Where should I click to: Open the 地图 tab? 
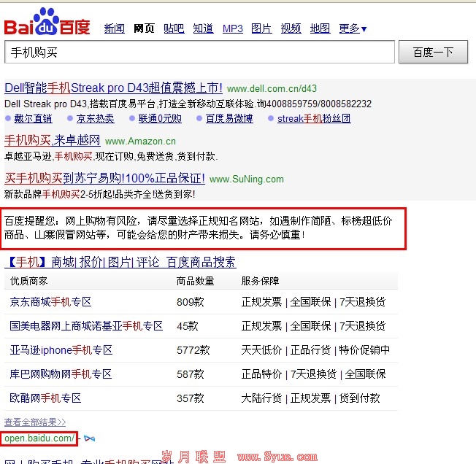coord(320,28)
